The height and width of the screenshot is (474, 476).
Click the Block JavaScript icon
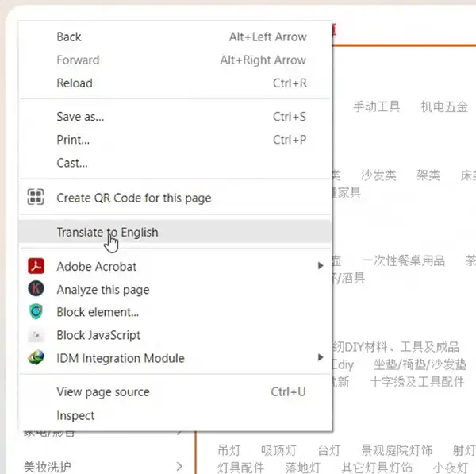click(x=36, y=335)
